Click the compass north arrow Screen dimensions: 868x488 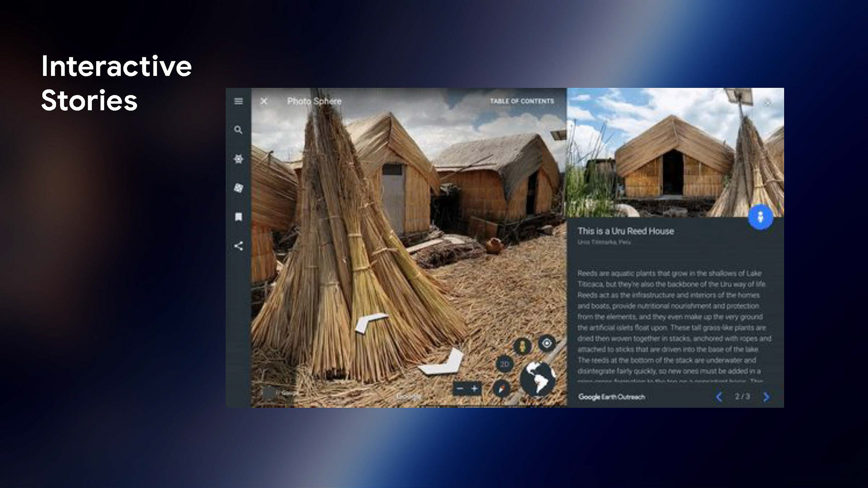pyautogui.click(x=502, y=389)
